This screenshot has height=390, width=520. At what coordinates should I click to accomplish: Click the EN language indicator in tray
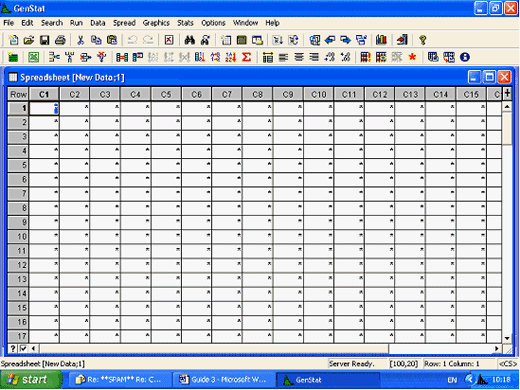pyautogui.click(x=452, y=380)
